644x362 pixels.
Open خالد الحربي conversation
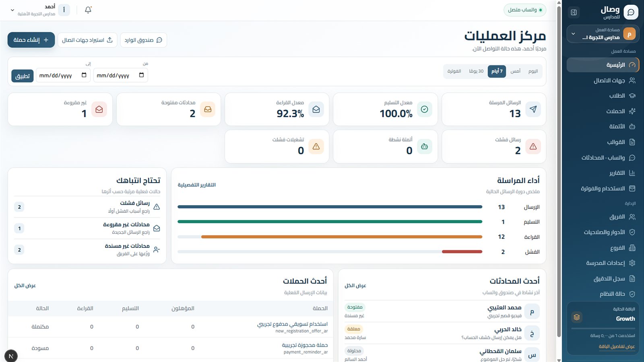[442, 333]
